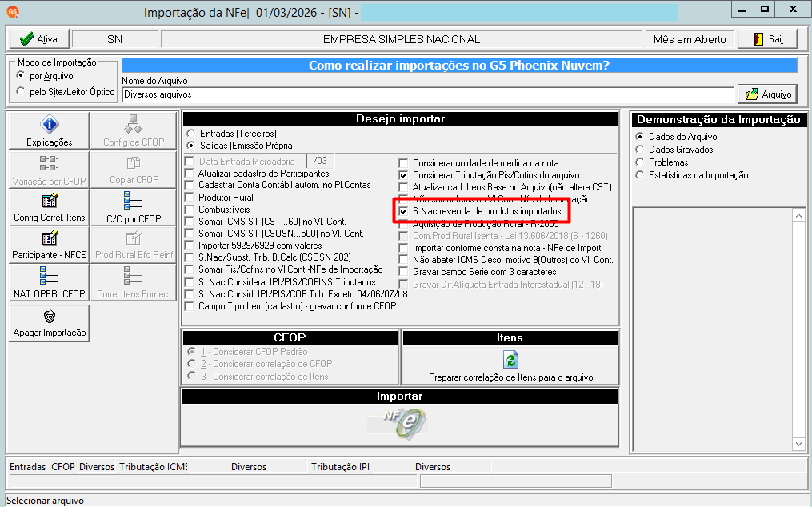Enable Somar ICMS ST (CSOSN...500)

click(190, 234)
